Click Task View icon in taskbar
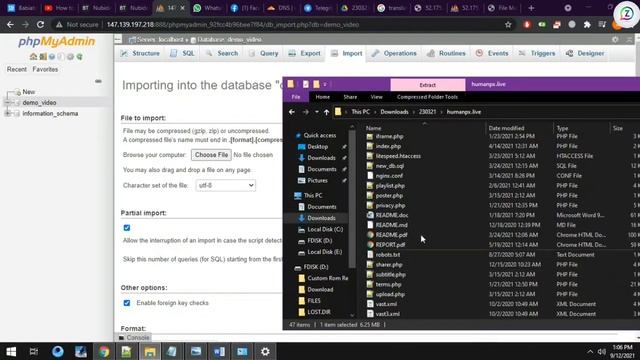The width and height of the screenshot is (640, 360). (x=34, y=351)
